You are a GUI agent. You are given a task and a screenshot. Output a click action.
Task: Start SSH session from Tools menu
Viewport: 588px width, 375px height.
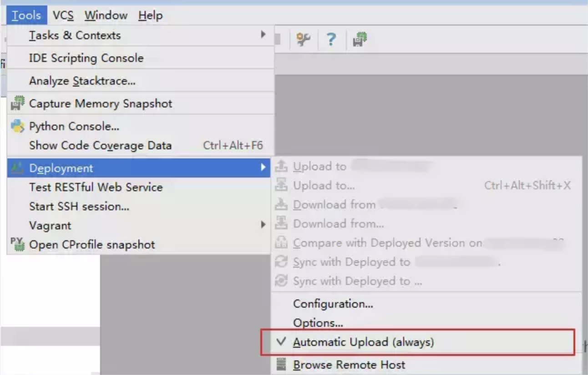[x=79, y=206]
